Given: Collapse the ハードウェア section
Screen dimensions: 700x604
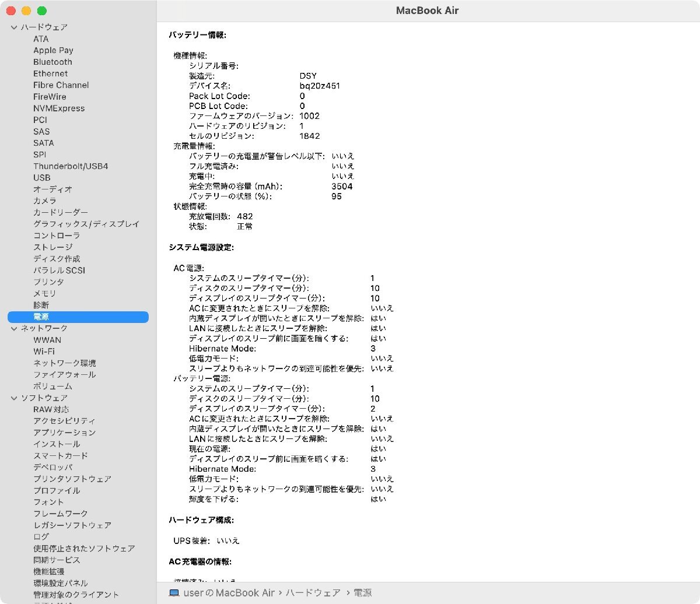Looking at the screenshot, I should (14, 27).
